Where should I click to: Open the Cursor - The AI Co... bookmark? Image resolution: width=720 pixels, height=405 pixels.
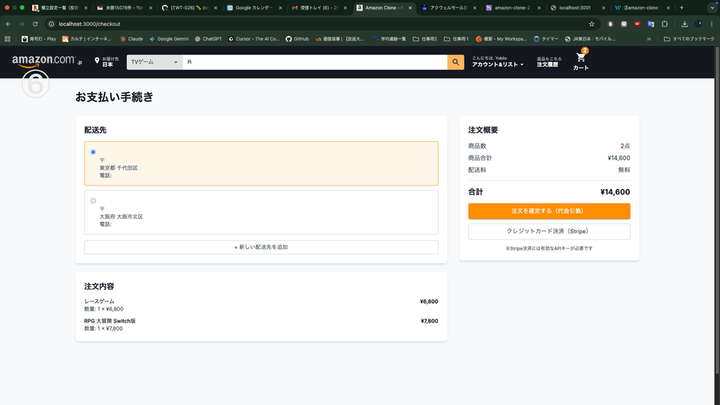tap(253, 39)
